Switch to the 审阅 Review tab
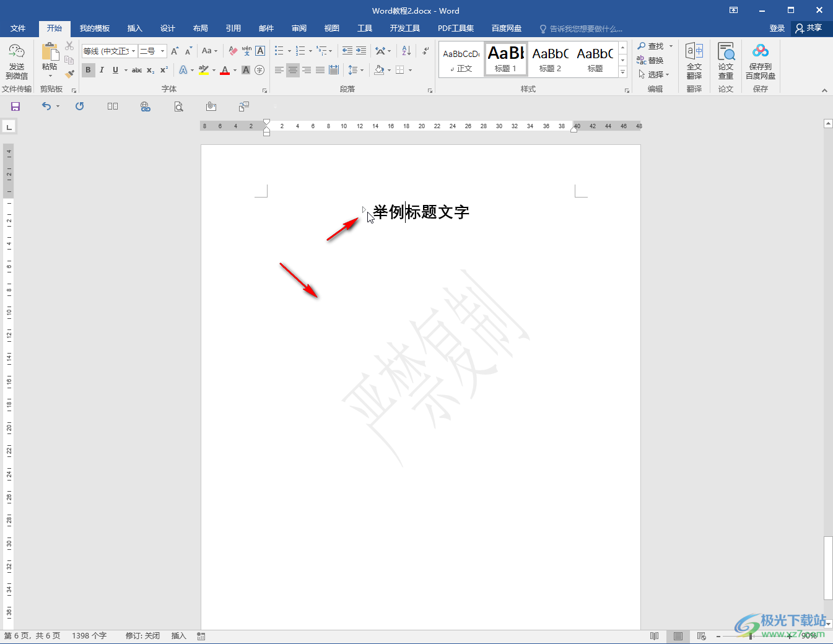833x644 pixels. tap(299, 28)
